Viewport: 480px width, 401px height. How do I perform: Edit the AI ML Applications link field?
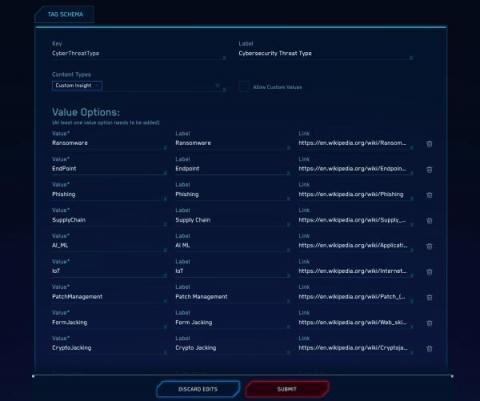point(356,245)
